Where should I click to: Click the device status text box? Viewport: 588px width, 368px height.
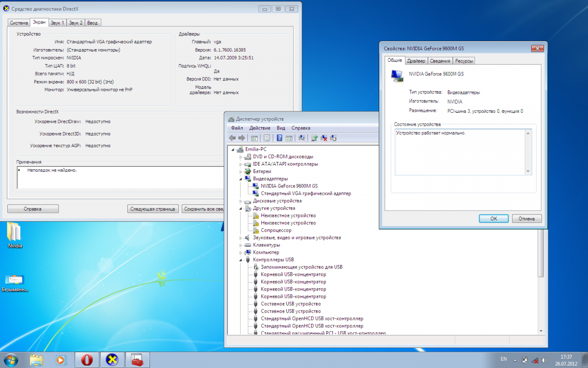463,152
